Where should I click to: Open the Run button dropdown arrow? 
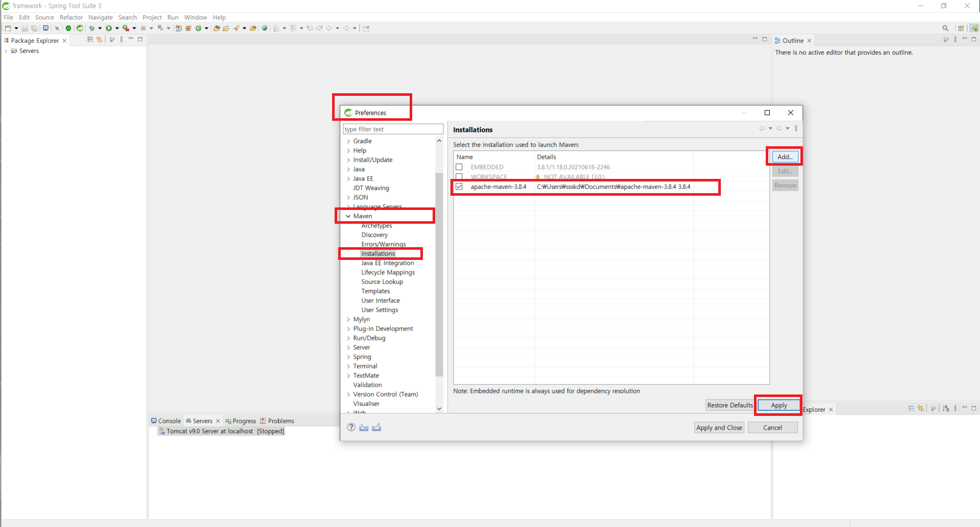pos(117,28)
